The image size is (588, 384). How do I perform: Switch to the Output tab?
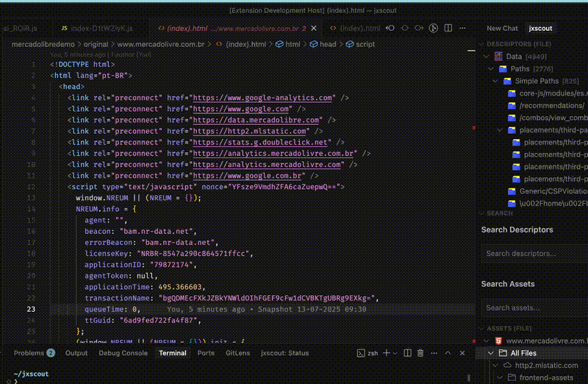76,353
